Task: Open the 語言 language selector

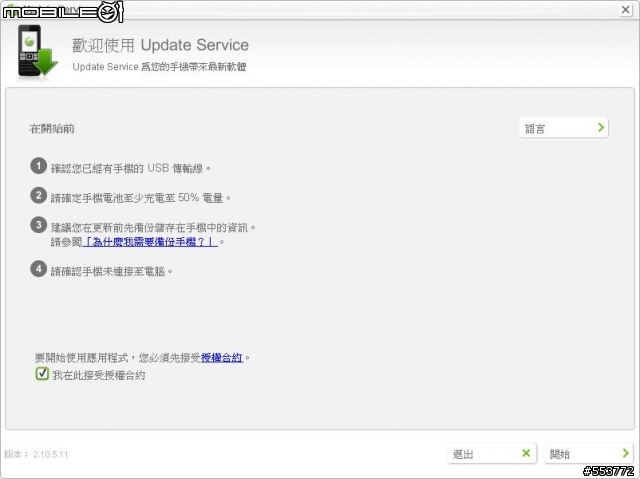Action: (x=564, y=128)
